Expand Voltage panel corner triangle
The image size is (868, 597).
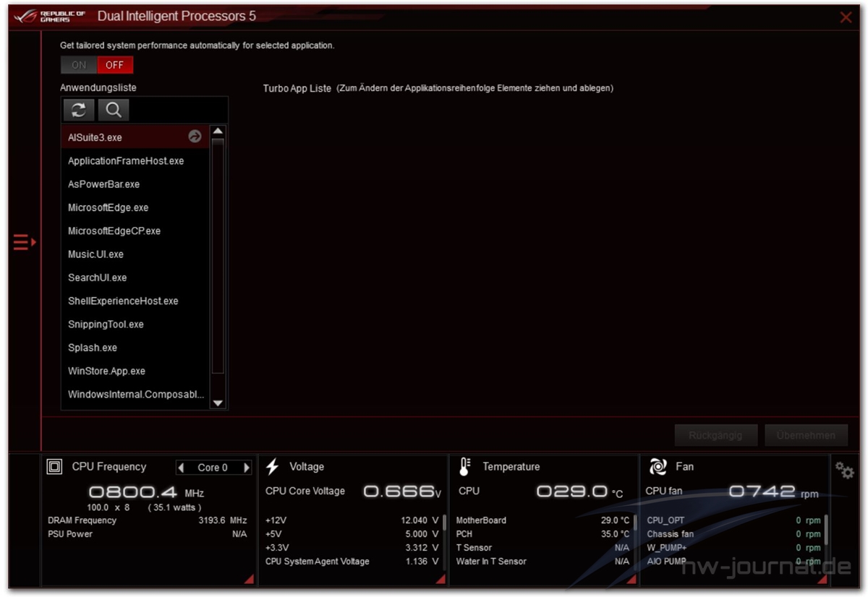pyautogui.click(x=441, y=578)
